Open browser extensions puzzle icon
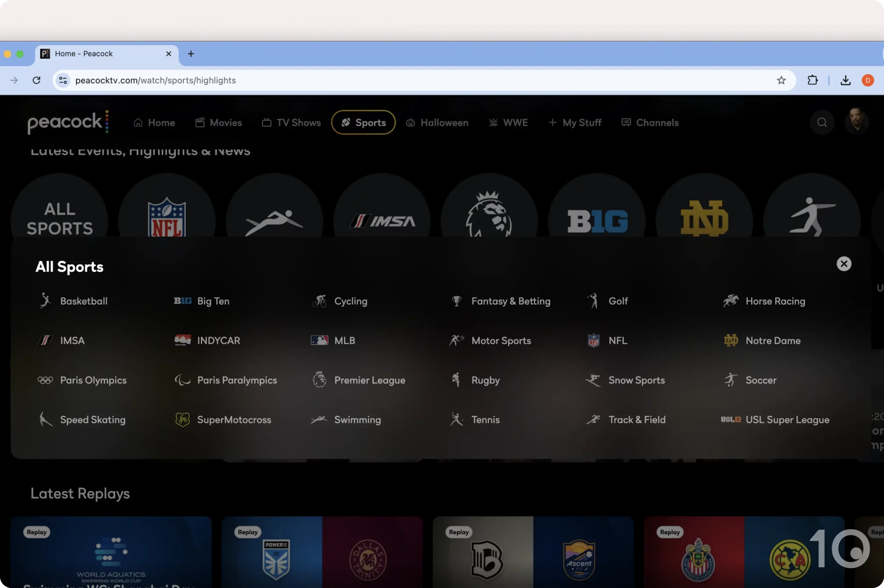The width and height of the screenshot is (884, 588). [812, 80]
